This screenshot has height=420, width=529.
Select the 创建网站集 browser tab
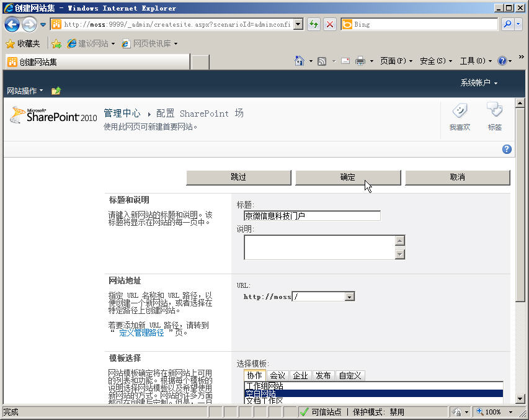coord(98,62)
